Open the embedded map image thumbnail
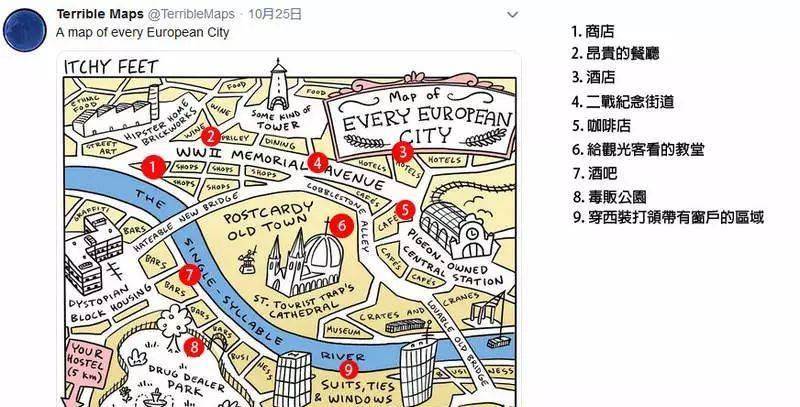Image resolution: width=800 pixels, height=407 pixels. pos(289,230)
